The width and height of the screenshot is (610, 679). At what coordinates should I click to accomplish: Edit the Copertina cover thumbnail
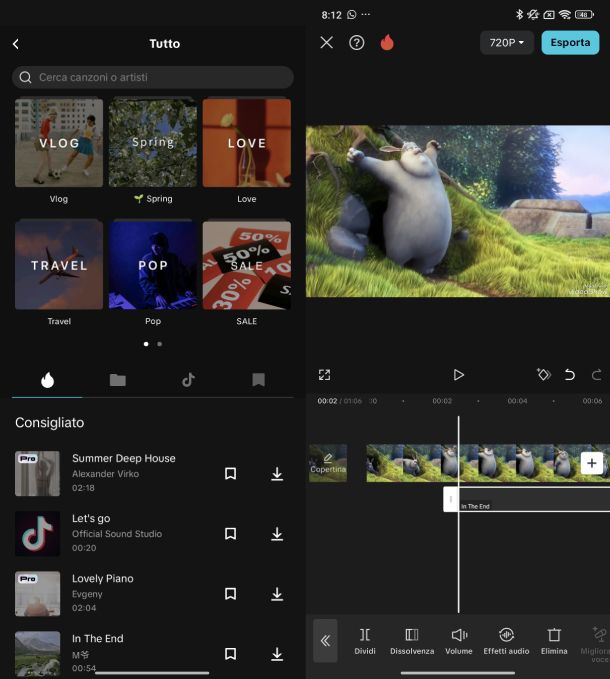(x=328, y=463)
